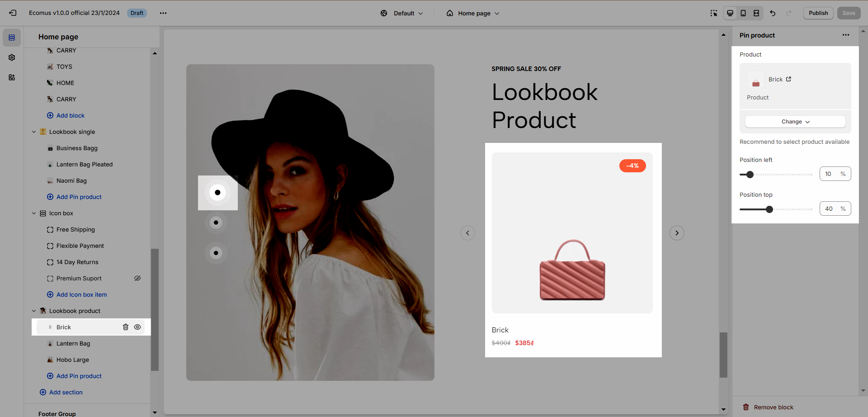The width and height of the screenshot is (868, 417).
Task: Click the Lookbook product section icon
Action: (43, 311)
